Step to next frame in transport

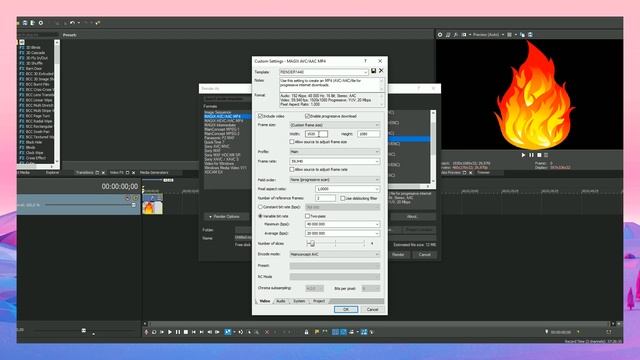click(217, 332)
